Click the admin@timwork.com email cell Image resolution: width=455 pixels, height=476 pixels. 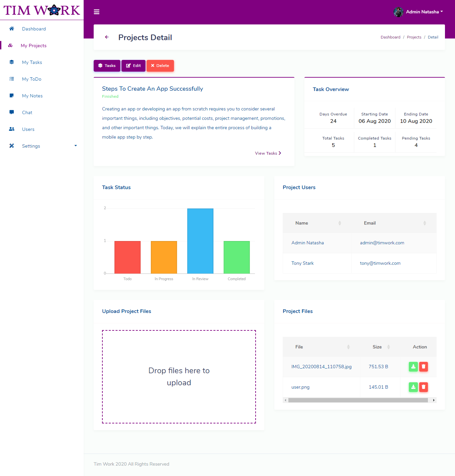tap(394, 243)
